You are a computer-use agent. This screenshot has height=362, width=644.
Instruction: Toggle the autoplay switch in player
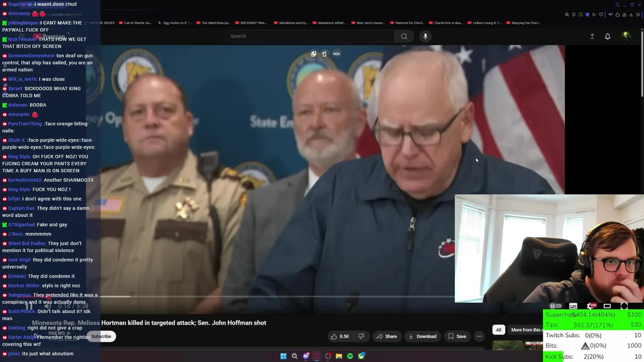click(555, 306)
